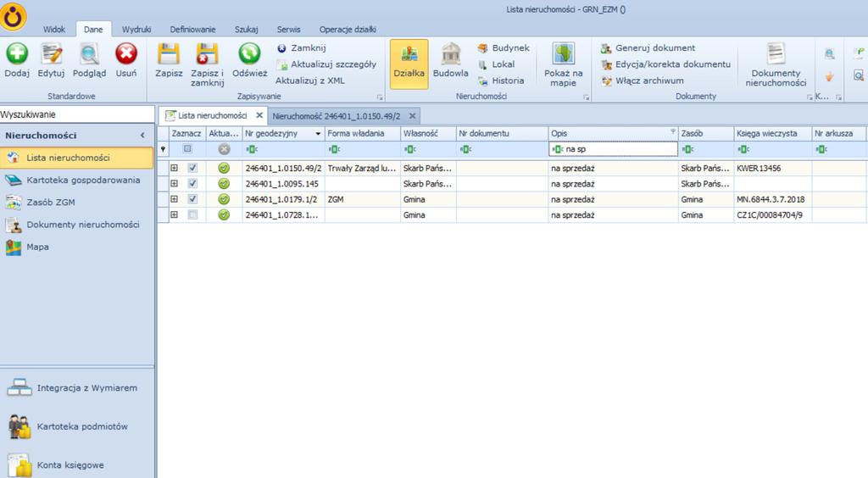Close the Lista nieruchomości tab

click(259, 115)
